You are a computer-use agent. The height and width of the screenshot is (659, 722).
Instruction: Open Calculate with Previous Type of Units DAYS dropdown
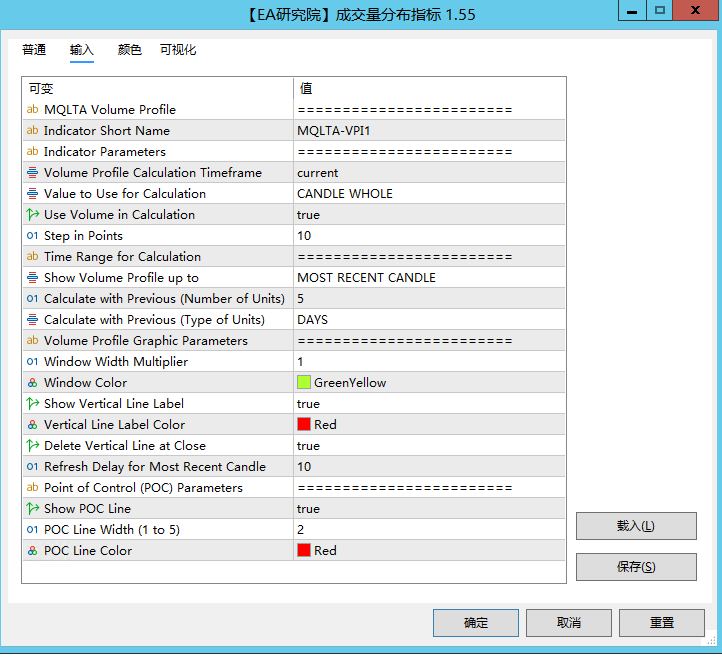click(429, 320)
